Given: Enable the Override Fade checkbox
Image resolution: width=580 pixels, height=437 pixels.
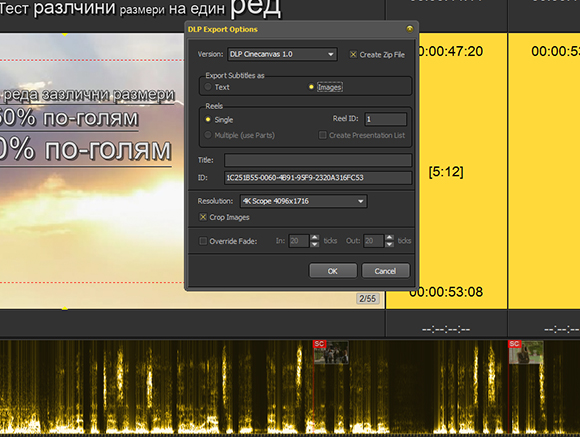Looking at the screenshot, I should [x=203, y=241].
